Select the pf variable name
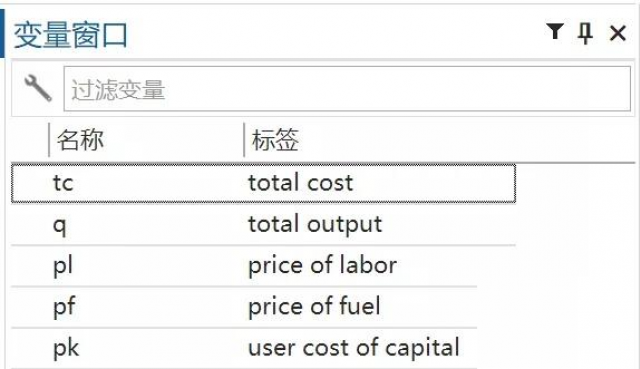This screenshot has width=640, height=369. tap(64, 307)
